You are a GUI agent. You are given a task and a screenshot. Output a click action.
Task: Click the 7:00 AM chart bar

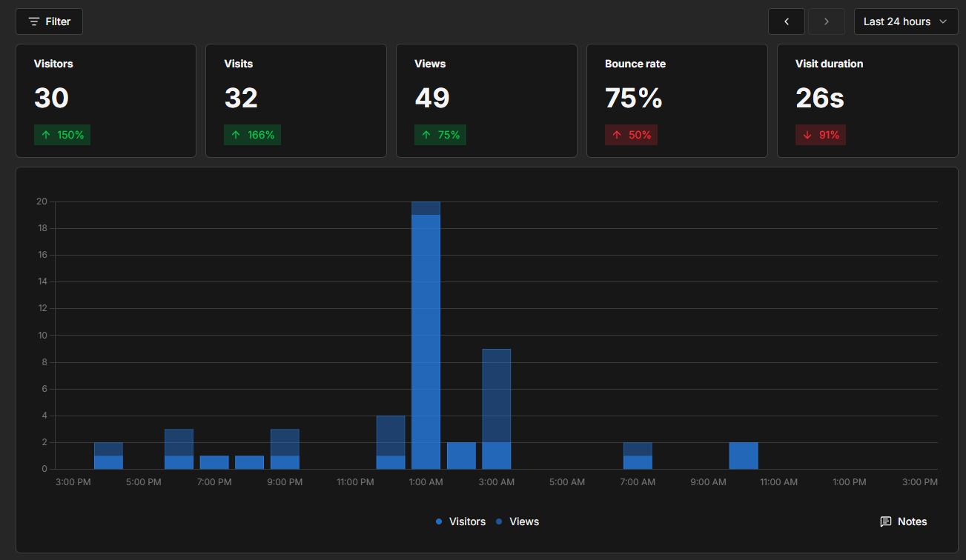638,456
